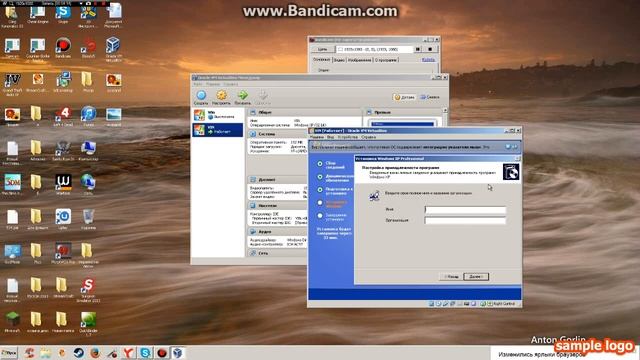Open the Help menu in VirtualBox Manager
Image resolution: width=640 pixels, height=360 pixels.
231,84
